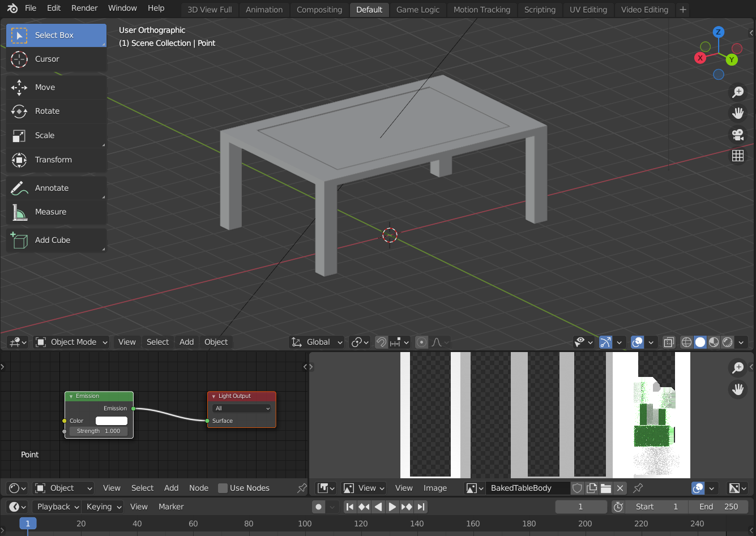Screen dimensions: 756x536
Task: Toggle the camera view icon
Action: pyautogui.click(x=738, y=135)
